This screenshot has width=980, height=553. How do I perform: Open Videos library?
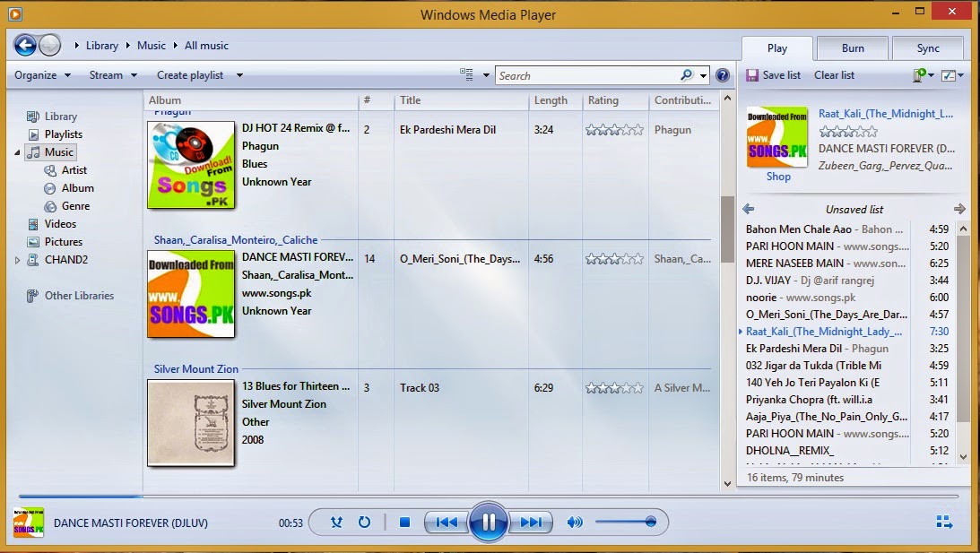tap(60, 224)
